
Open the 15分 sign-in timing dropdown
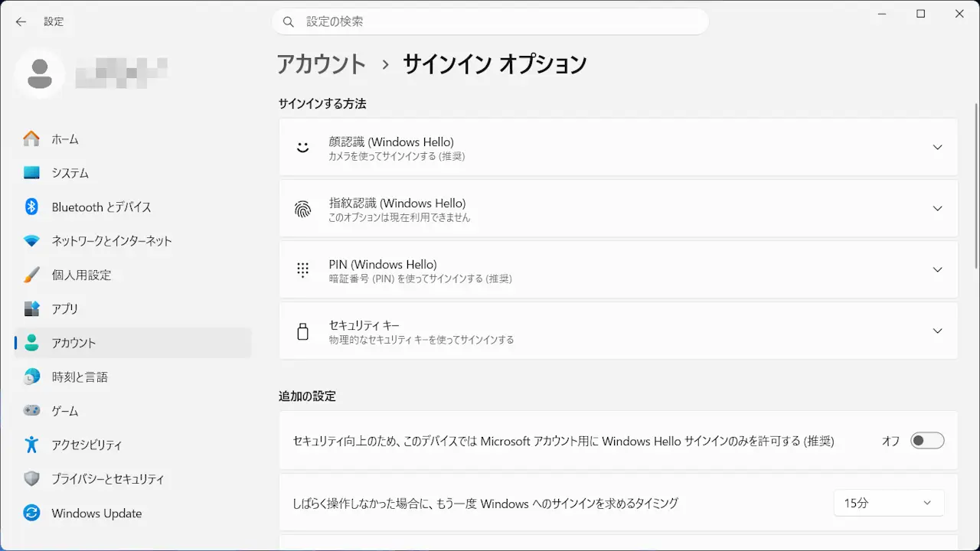coord(888,503)
